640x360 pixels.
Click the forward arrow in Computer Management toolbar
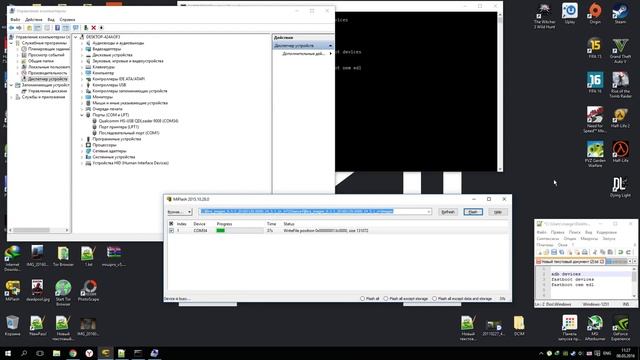19,28
